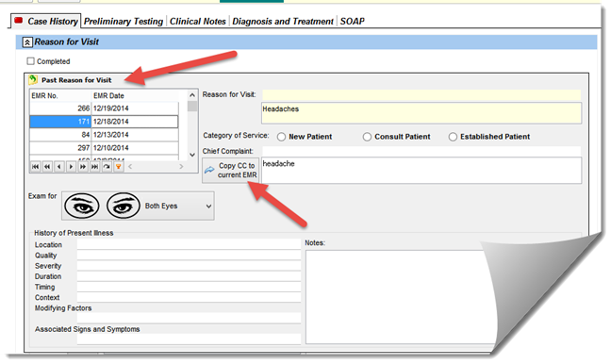This screenshot has height=364, width=611.
Task: Open the Preliminary Testing tab
Action: coord(124,22)
